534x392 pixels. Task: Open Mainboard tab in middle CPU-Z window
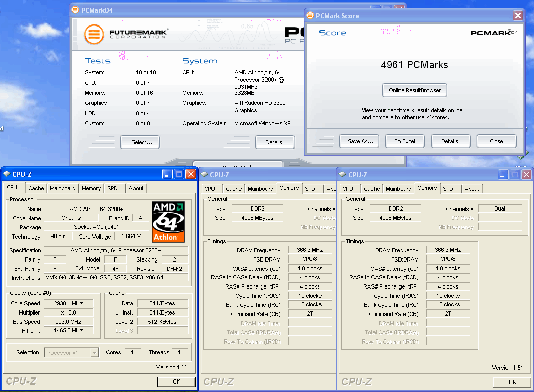click(260, 188)
